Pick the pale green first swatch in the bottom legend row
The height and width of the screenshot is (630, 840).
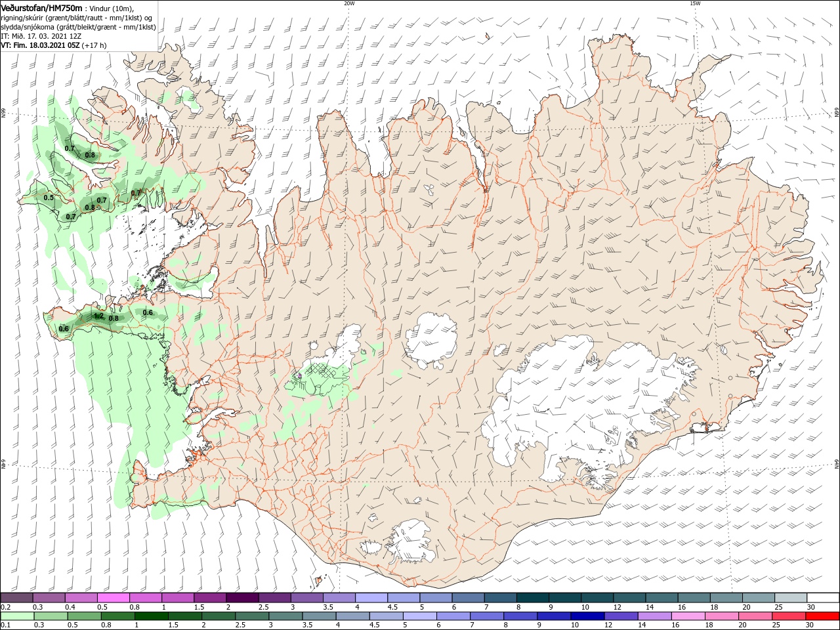click(16, 616)
